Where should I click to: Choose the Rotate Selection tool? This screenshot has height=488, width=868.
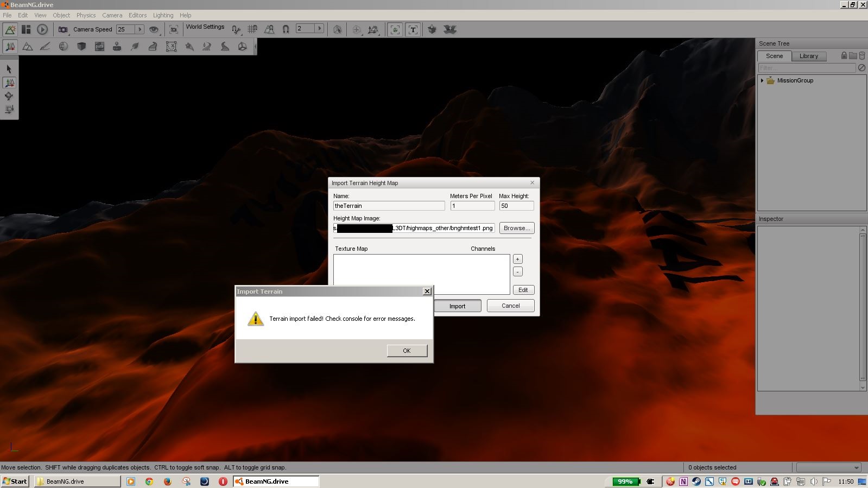9,96
